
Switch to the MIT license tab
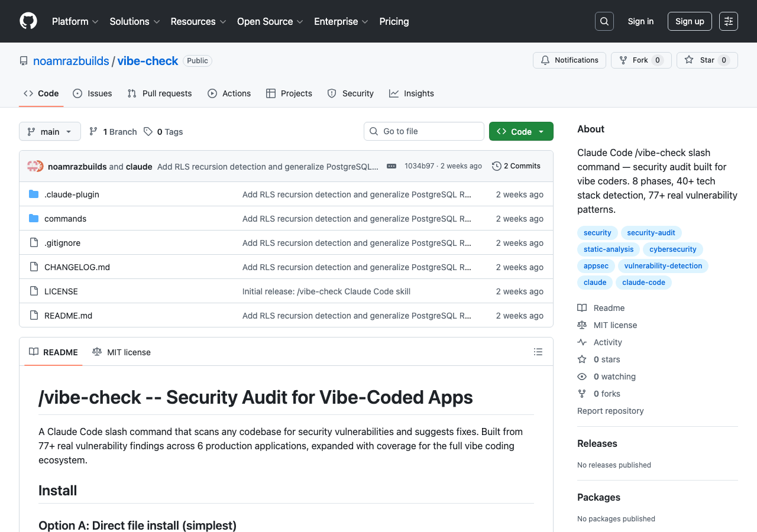coord(122,352)
